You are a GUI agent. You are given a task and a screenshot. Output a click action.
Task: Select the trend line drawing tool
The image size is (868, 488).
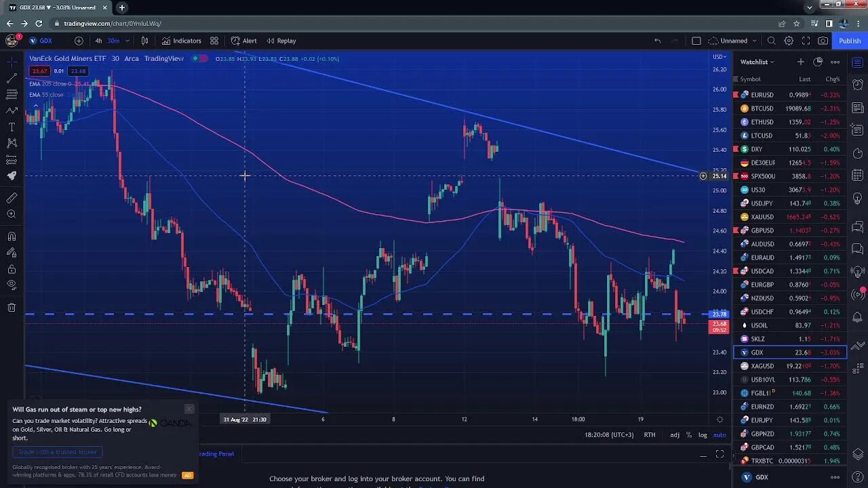pyautogui.click(x=12, y=79)
